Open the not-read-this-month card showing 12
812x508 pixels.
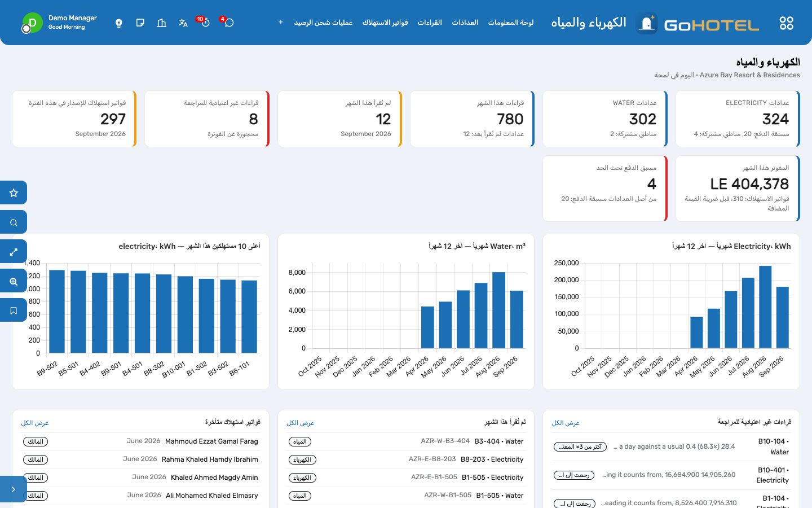[x=340, y=119]
